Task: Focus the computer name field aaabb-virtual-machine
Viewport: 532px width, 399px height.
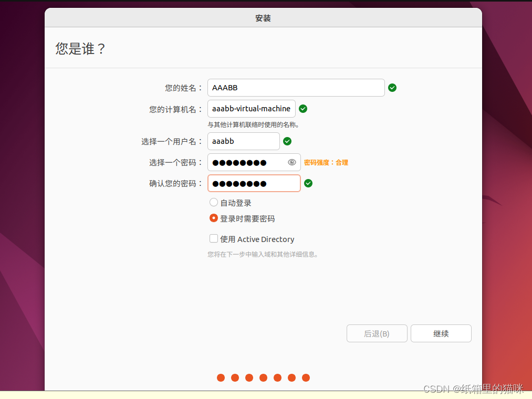Action: click(x=252, y=109)
